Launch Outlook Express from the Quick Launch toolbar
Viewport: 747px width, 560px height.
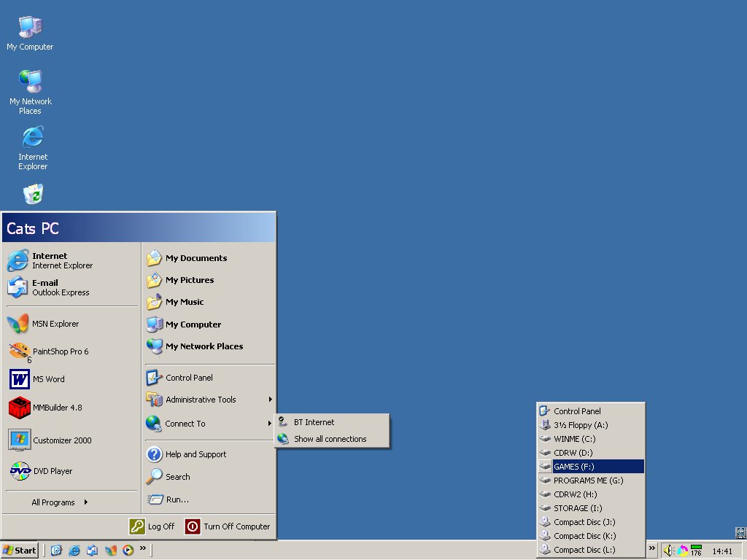(92, 551)
